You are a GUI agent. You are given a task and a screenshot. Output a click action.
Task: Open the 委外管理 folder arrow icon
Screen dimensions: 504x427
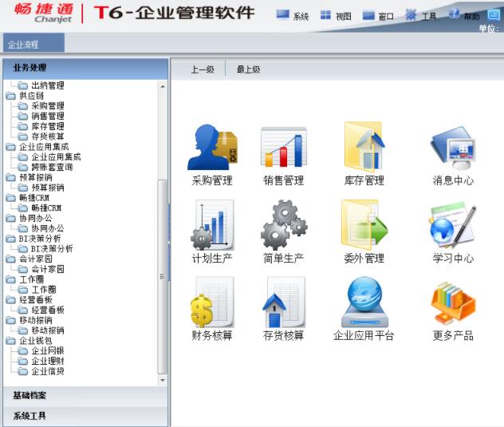(364, 225)
